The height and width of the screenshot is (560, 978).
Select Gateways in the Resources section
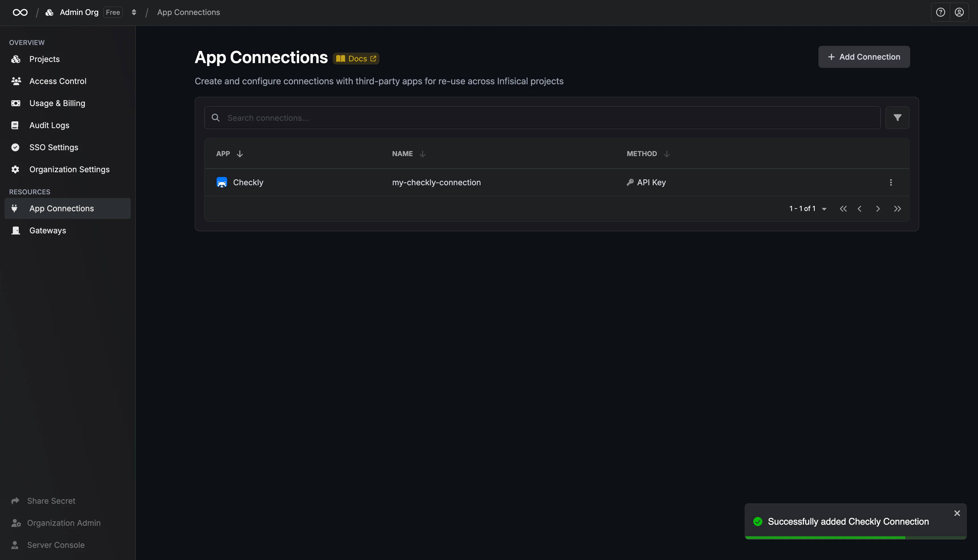[x=67, y=231]
